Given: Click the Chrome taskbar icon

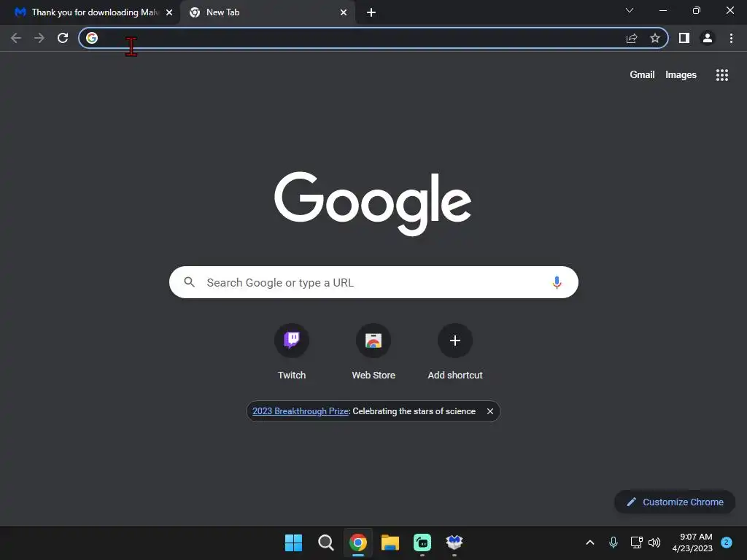Looking at the screenshot, I should [x=357, y=542].
